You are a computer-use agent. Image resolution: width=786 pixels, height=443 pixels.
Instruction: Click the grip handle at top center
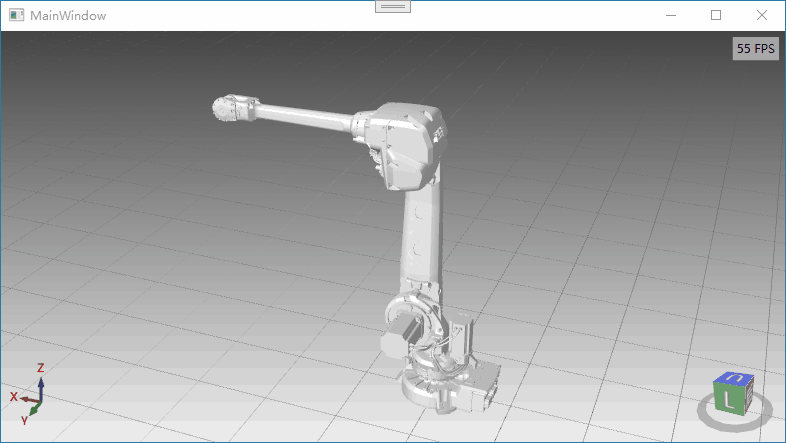(392, 6)
